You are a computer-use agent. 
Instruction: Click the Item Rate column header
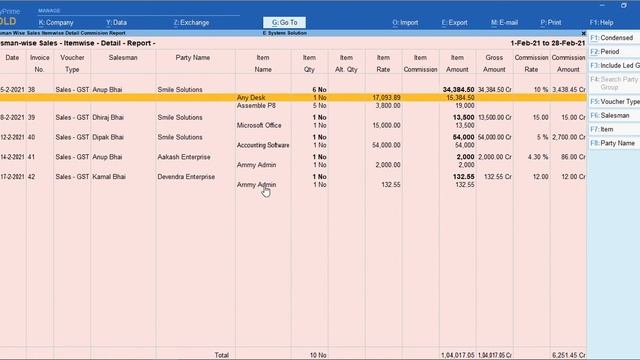383,63
